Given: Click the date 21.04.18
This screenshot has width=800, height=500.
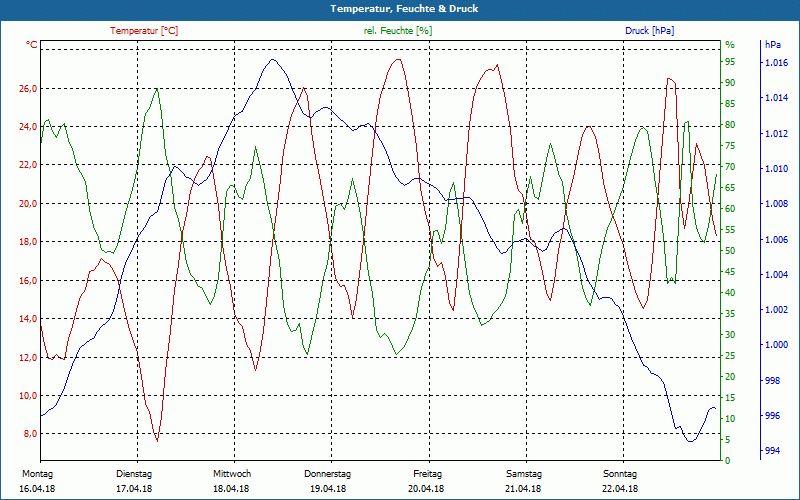Looking at the screenshot, I should click(523, 489).
